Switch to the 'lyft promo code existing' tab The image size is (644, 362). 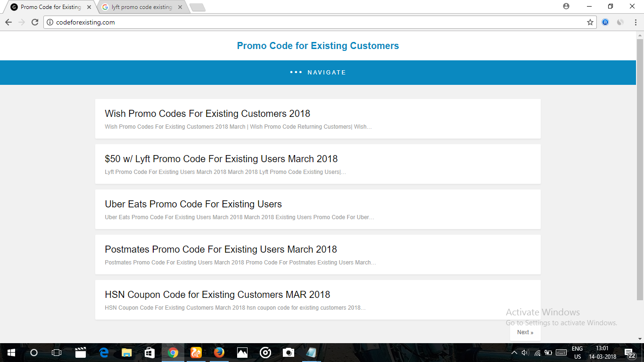point(142,7)
